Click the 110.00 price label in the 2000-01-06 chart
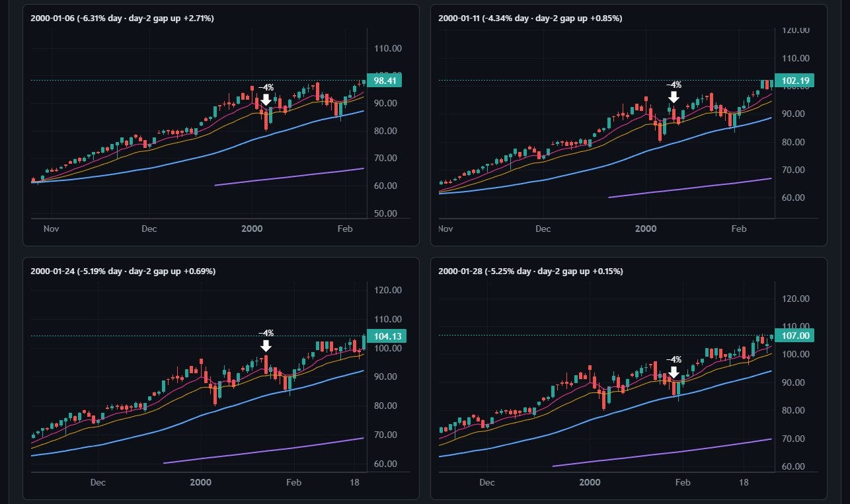Viewport: 850px width, 504px height. [x=387, y=48]
